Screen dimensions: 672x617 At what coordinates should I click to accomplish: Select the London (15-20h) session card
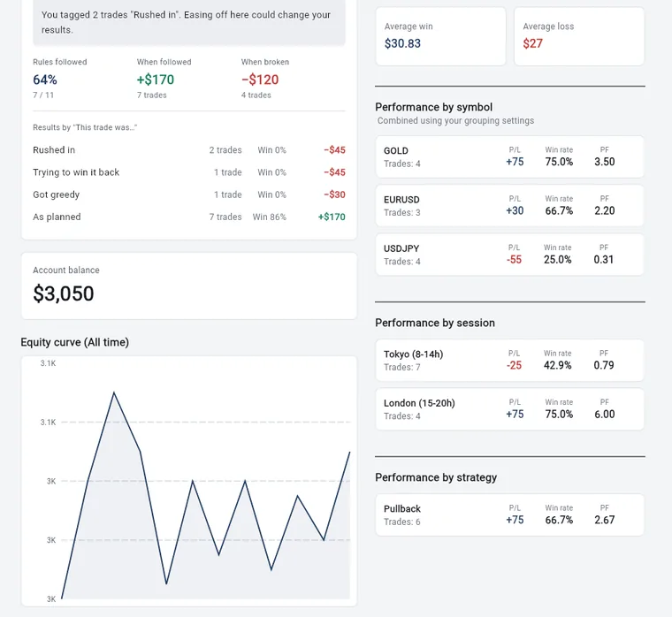tap(509, 409)
